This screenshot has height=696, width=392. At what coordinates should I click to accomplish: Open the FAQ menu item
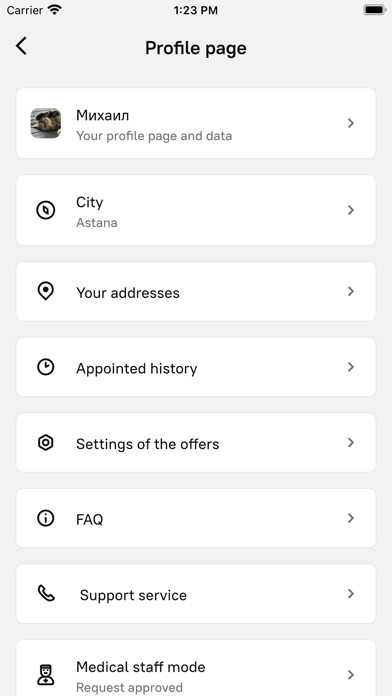pyautogui.click(x=196, y=518)
